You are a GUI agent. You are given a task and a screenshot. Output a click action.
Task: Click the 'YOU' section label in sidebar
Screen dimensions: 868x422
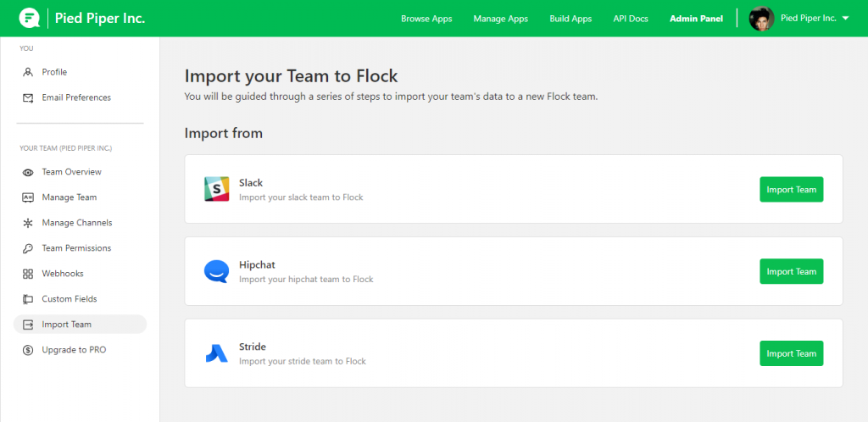[x=26, y=48]
